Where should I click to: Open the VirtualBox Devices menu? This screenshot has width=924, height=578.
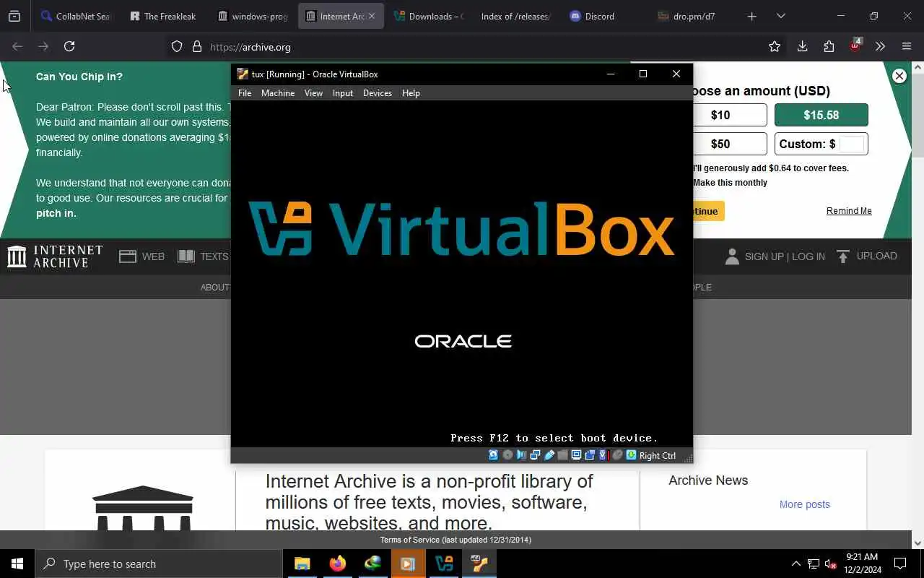tap(378, 93)
